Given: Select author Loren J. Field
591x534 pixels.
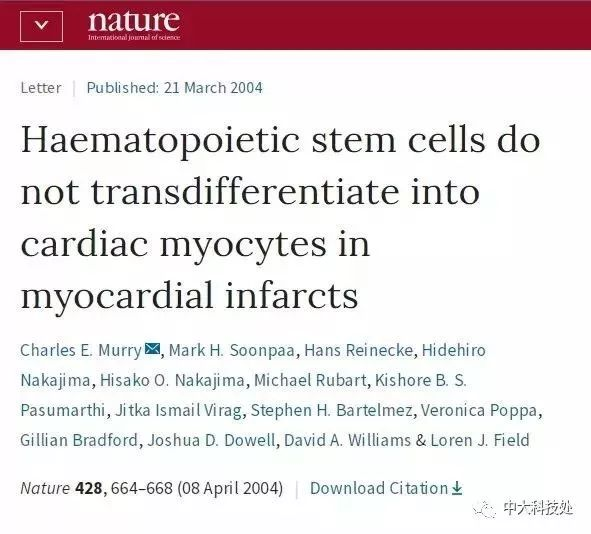Looking at the screenshot, I should click(x=480, y=440).
